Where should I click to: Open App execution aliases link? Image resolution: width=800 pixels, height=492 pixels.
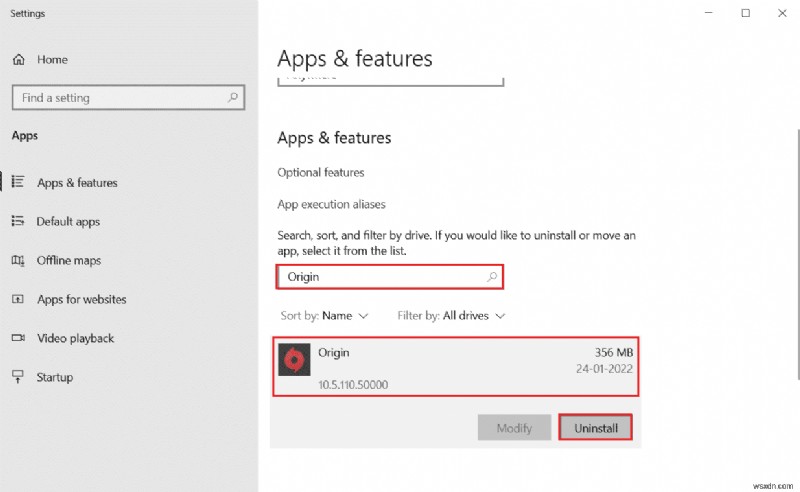tap(331, 204)
